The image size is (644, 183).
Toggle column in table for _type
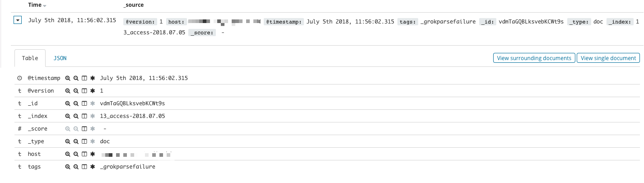point(84,141)
